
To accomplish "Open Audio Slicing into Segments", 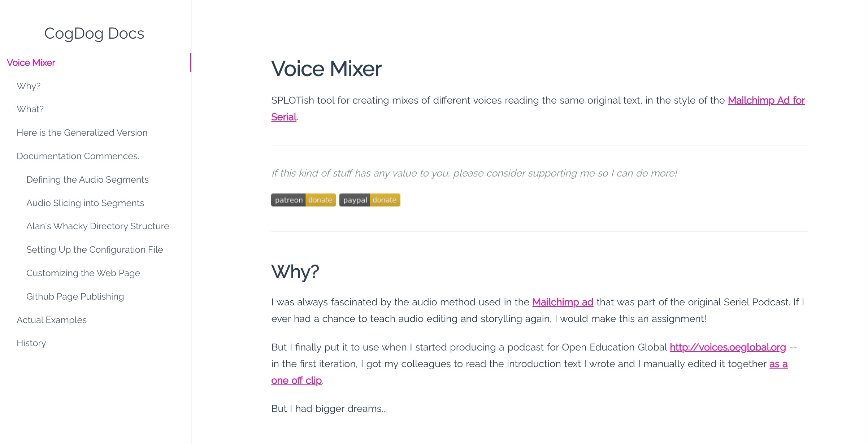I will point(85,203).
